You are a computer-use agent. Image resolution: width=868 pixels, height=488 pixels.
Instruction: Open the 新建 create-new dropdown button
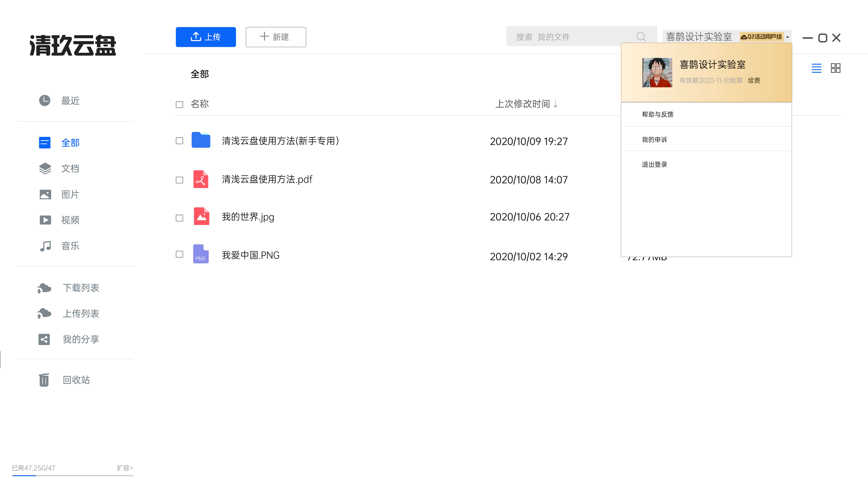point(276,37)
